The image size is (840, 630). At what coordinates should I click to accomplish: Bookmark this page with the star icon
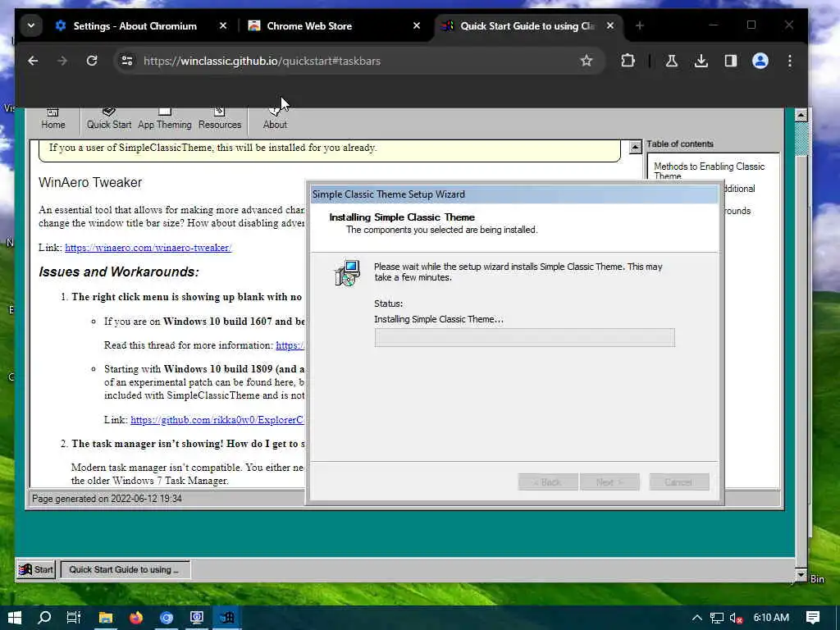click(586, 61)
